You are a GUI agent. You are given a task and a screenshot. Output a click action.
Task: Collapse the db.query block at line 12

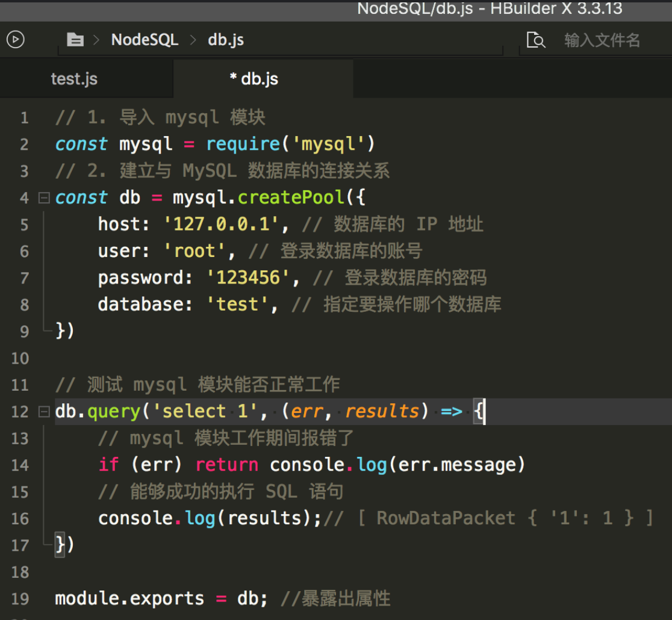[x=44, y=412]
